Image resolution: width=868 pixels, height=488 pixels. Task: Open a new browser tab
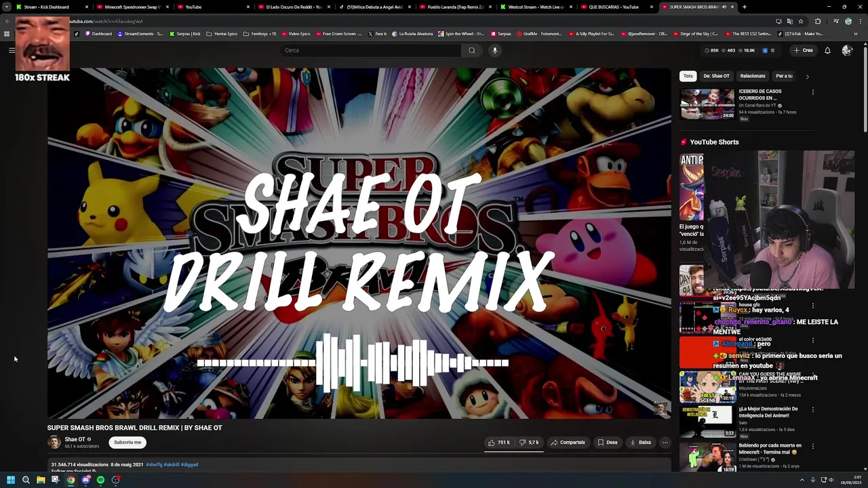(x=745, y=7)
